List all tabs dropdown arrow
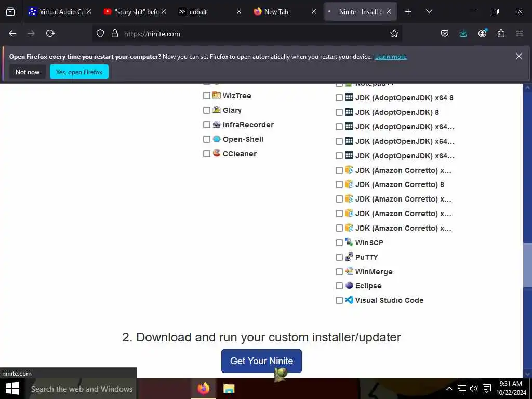 point(429,11)
